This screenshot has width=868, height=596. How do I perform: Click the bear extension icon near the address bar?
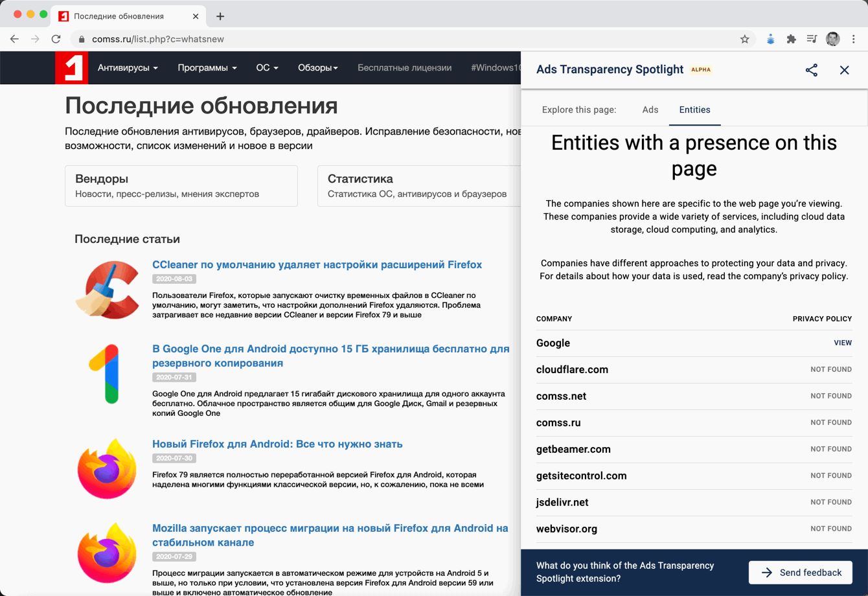pyautogui.click(x=770, y=39)
